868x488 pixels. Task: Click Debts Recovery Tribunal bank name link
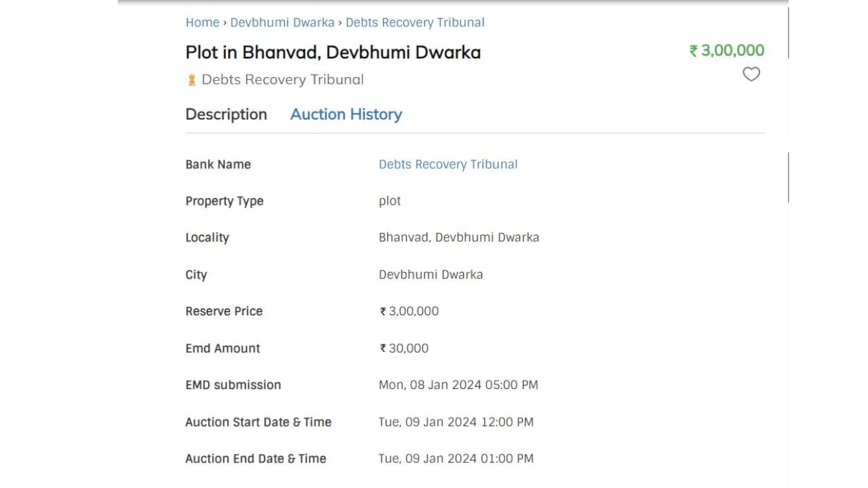pos(448,164)
